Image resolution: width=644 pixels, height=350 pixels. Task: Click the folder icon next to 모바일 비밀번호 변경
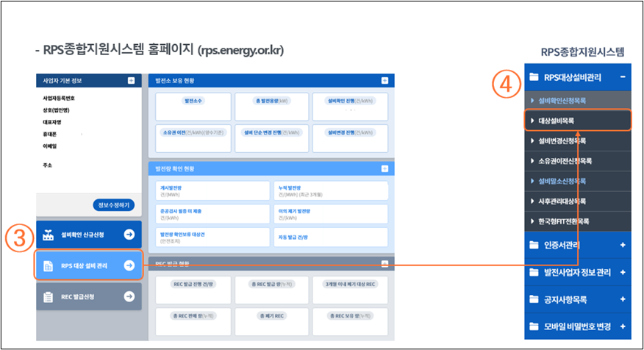534,326
